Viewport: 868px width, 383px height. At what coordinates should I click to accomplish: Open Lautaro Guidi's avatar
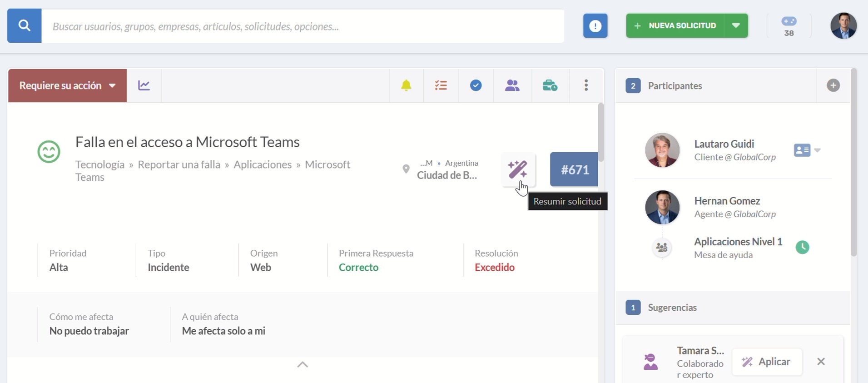pos(662,150)
